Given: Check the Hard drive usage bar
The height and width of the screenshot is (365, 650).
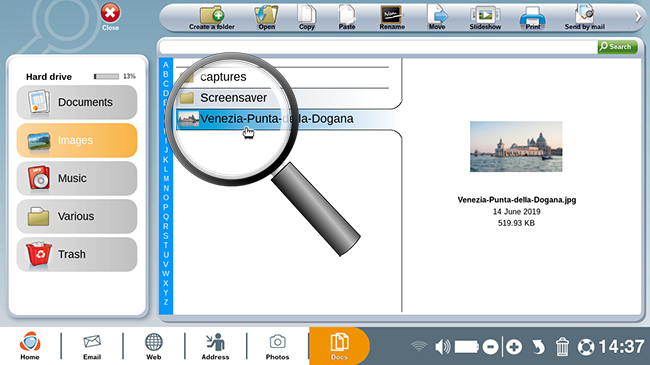Looking at the screenshot, I should tap(106, 76).
